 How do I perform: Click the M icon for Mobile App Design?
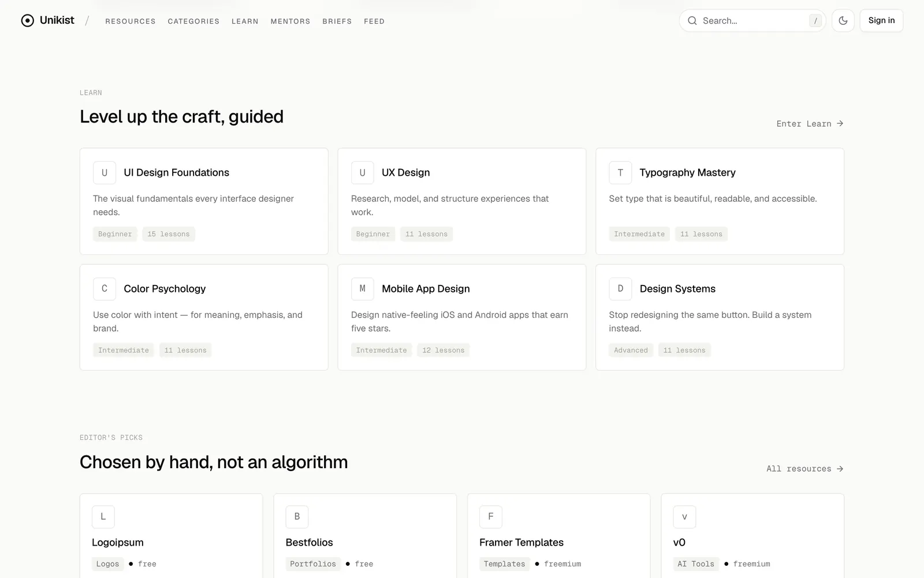[363, 288]
